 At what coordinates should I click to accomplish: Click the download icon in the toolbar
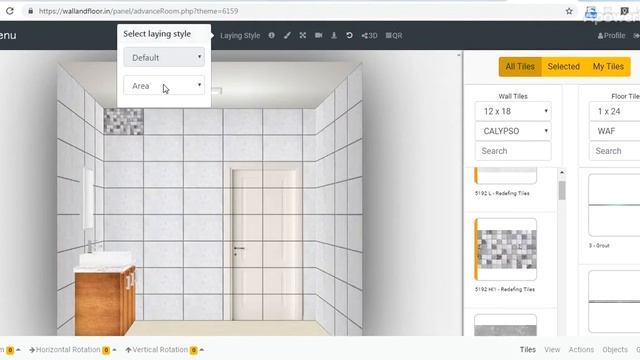334,36
